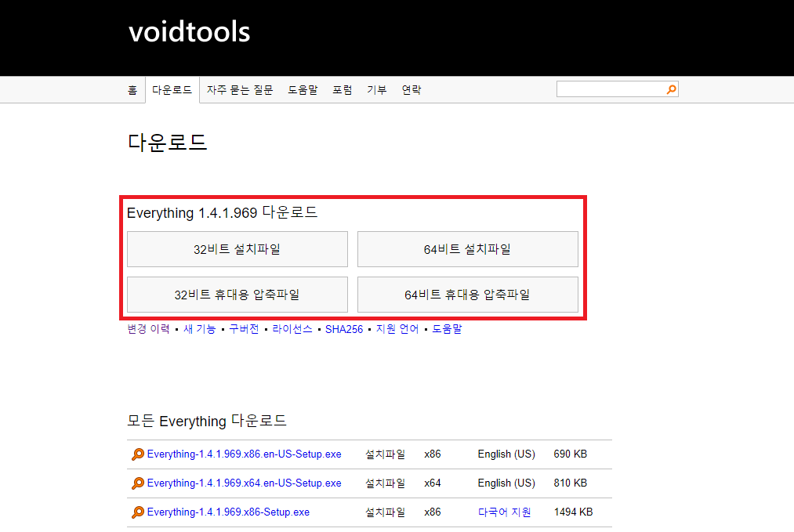Open the 라이선스 link

(292, 329)
